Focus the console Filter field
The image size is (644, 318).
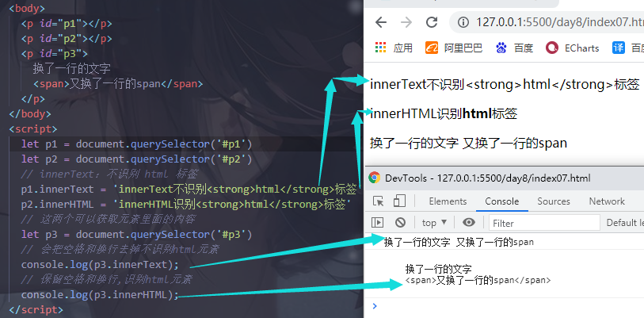544,223
